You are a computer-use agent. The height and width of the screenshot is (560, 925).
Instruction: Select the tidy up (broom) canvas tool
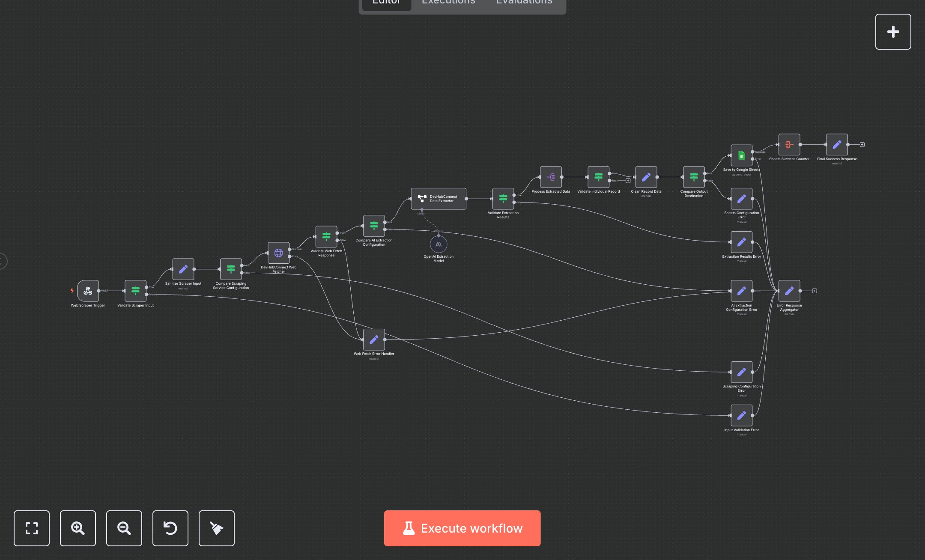click(x=216, y=528)
